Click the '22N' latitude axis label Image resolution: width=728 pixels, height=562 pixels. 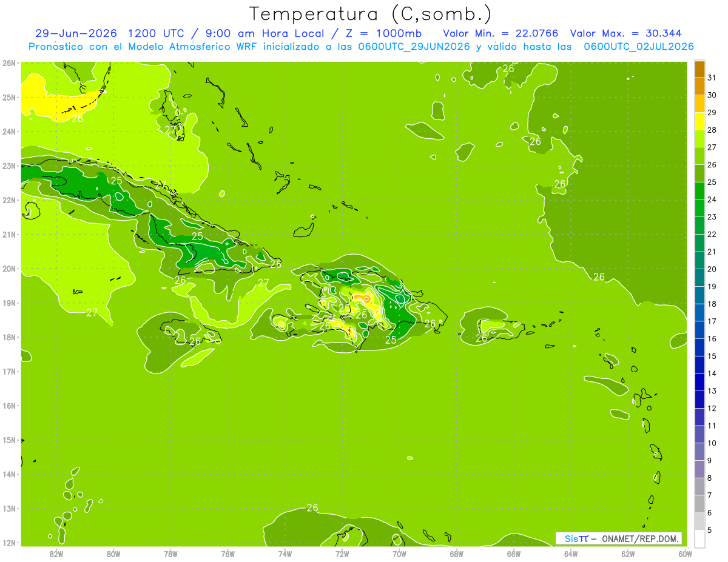(x=9, y=200)
